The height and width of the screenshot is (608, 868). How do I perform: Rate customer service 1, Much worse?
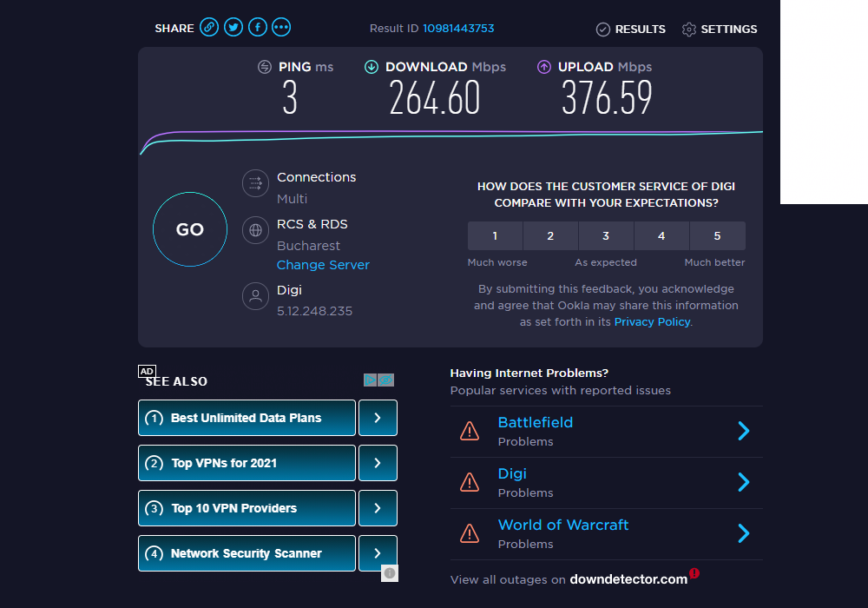495,236
